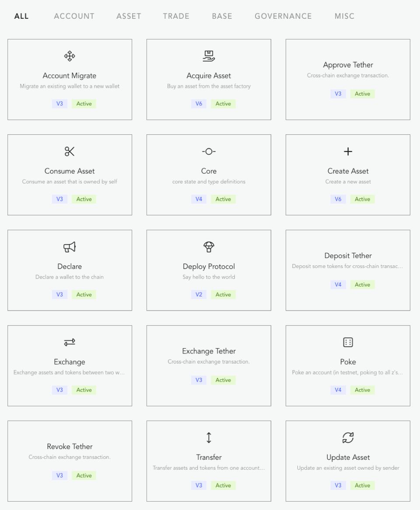Click the Deploy Protocol parachute icon
Image resolution: width=420 pixels, height=510 pixels.
point(209,247)
